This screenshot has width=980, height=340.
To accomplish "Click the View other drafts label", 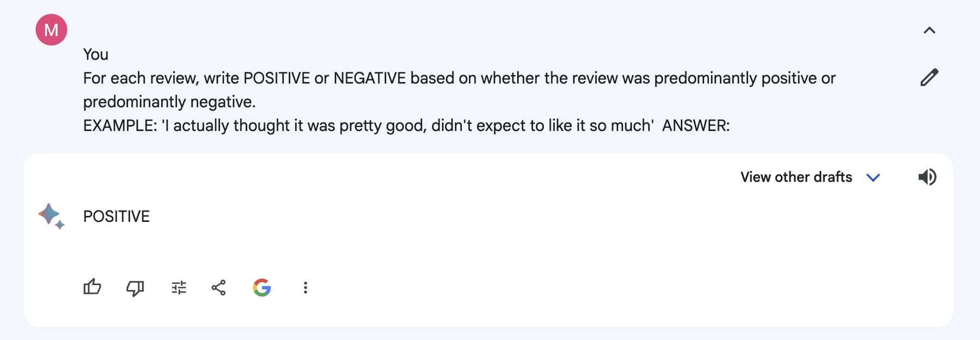I will [x=796, y=177].
